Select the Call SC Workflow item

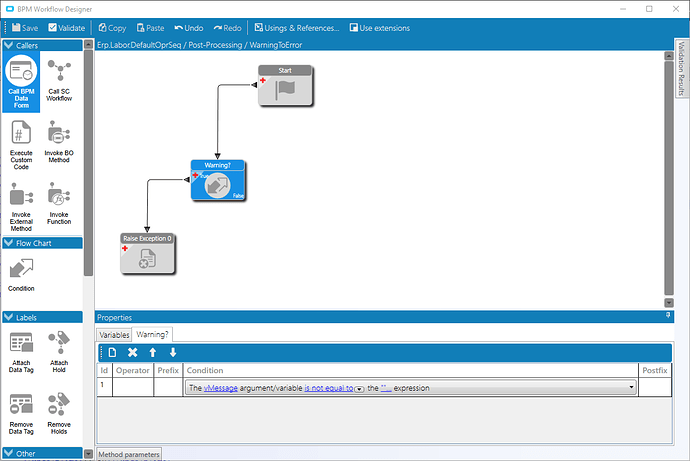tap(59, 82)
